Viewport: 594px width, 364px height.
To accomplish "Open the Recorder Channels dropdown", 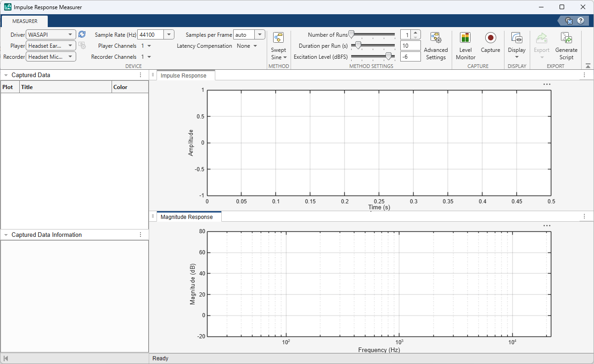I will pos(146,57).
